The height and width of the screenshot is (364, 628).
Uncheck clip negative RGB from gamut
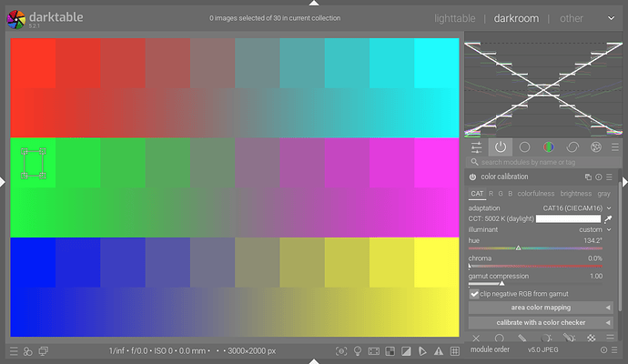pos(474,294)
